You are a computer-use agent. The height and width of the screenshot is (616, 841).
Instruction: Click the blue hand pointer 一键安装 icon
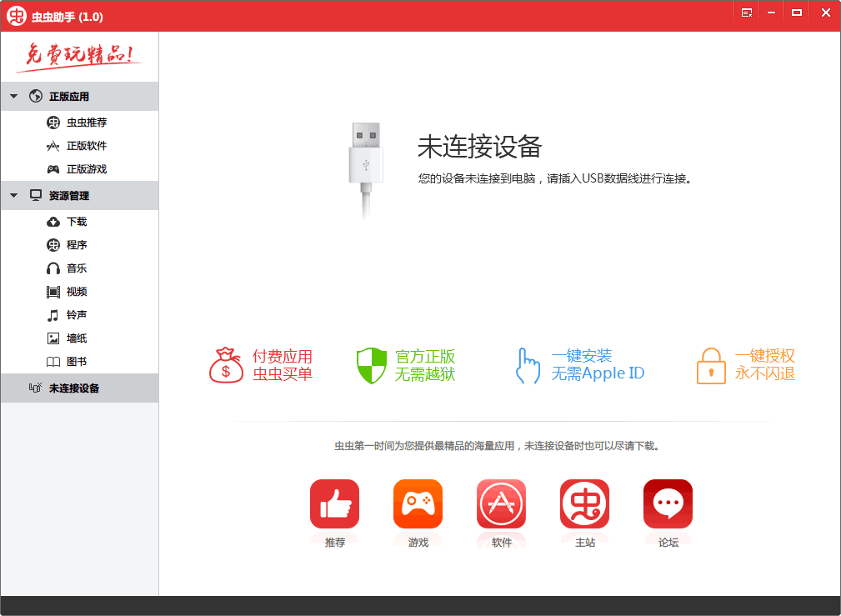pos(528,365)
